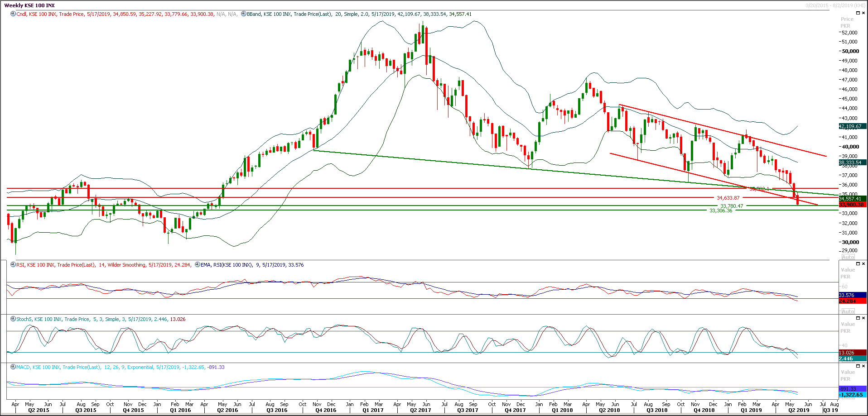Screen dimensions: 868x416
Task: Open the RSI legend clock icon
Action: click(x=12, y=265)
